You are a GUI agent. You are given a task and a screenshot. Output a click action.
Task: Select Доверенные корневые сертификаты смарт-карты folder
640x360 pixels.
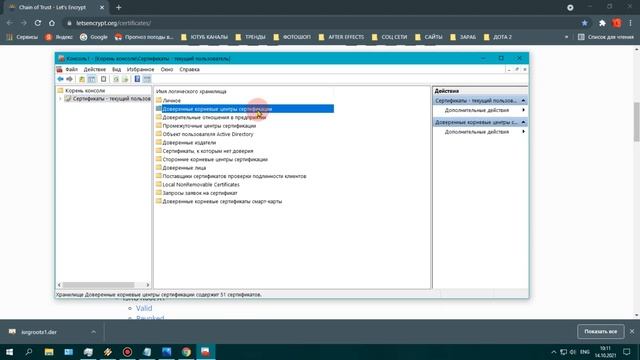coord(219,202)
